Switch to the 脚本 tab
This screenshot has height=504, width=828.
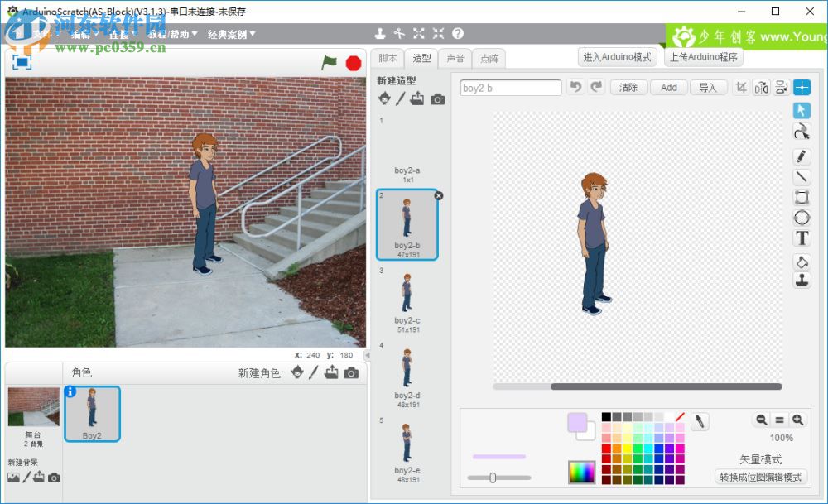coord(388,58)
